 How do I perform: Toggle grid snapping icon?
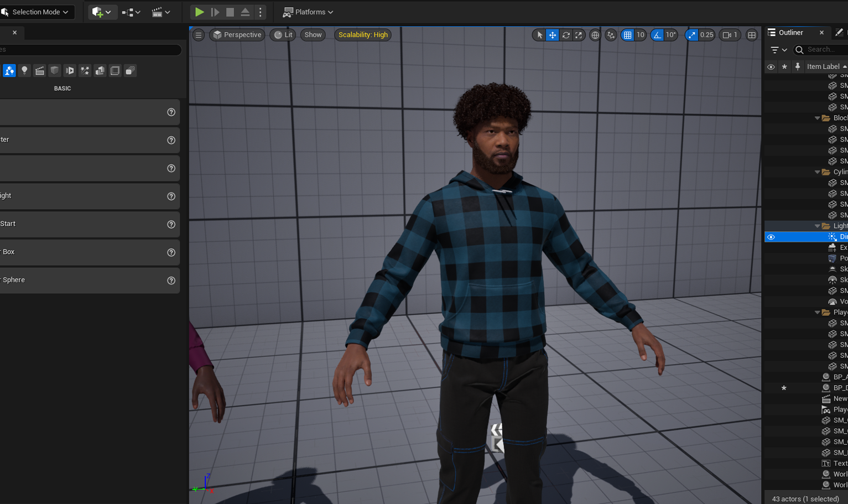tap(627, 35)
